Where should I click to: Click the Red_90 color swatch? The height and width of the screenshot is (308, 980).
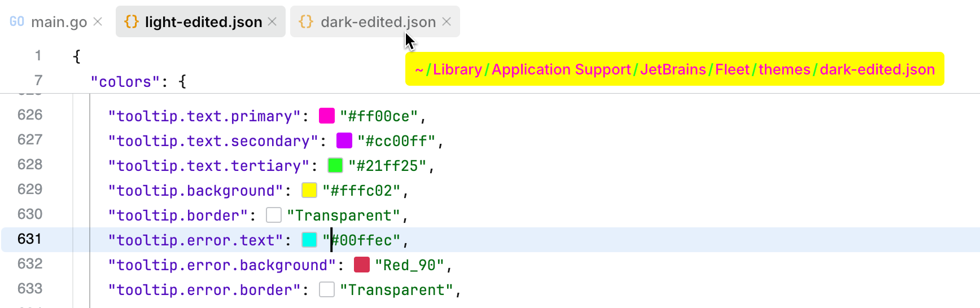[x=362, y=265]
